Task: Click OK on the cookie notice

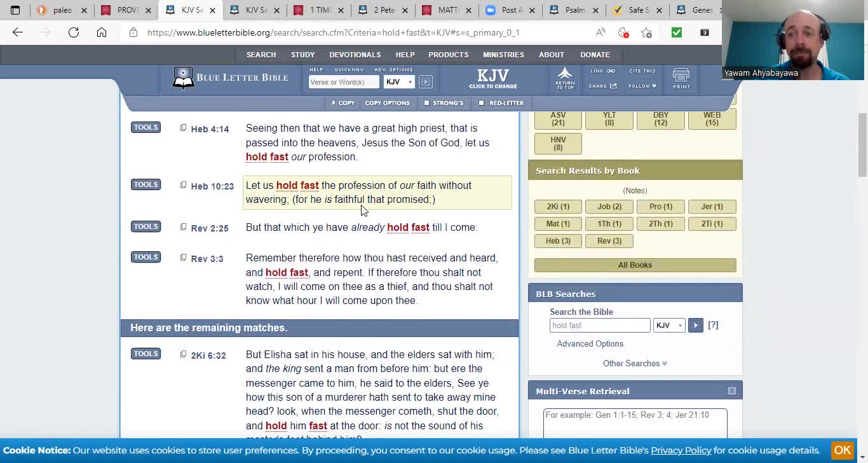Action: tap(843, 450)
